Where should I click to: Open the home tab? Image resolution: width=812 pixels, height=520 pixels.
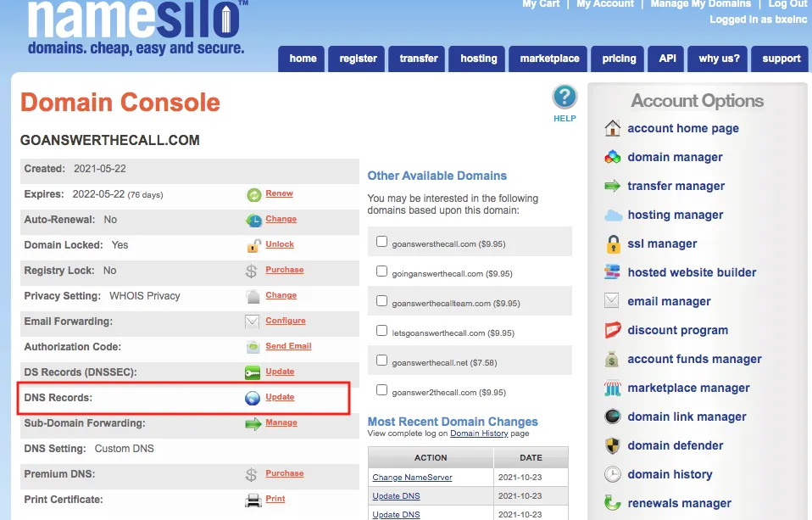pos(302,59)
